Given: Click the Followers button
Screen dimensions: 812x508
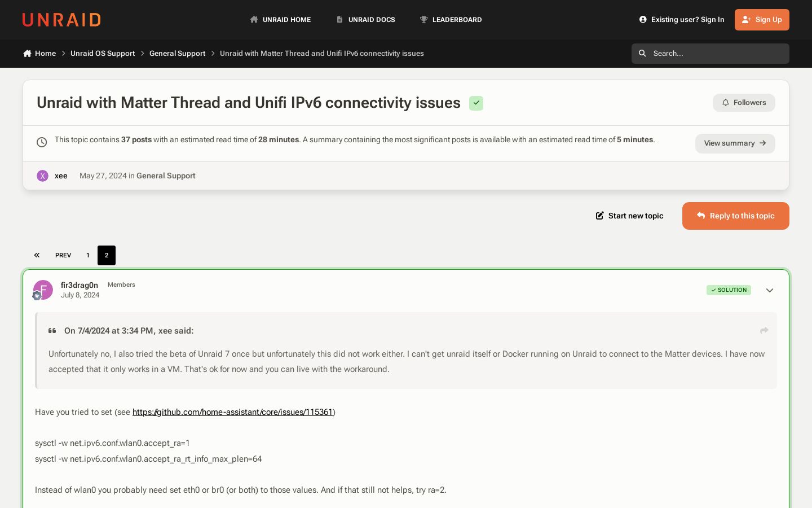Looking at the screenshot, I should click(744, 103).
